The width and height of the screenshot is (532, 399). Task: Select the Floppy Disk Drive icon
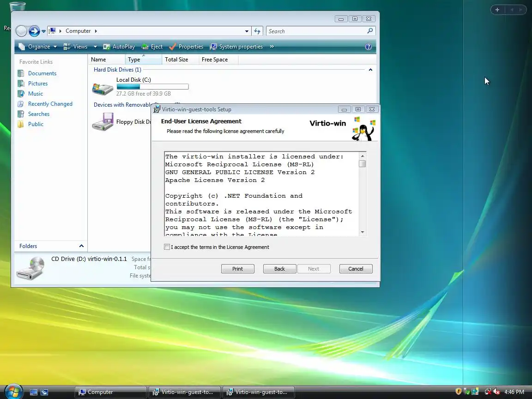(x=103, y=122)
